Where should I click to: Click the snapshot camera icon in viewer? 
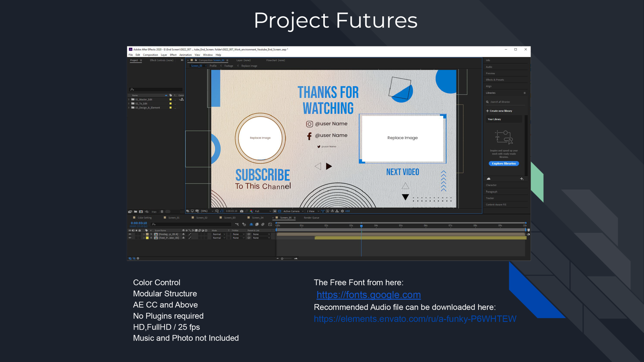[242, 211]
